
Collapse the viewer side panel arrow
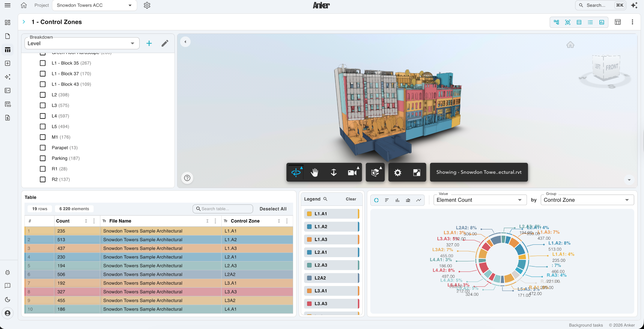click(x=185, y=42)
